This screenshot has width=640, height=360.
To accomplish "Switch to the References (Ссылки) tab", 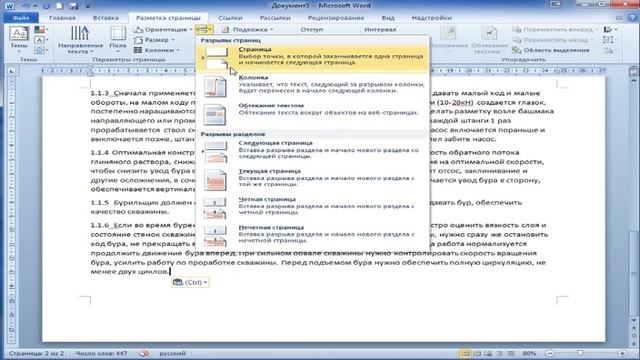I will tap(230, 18).
